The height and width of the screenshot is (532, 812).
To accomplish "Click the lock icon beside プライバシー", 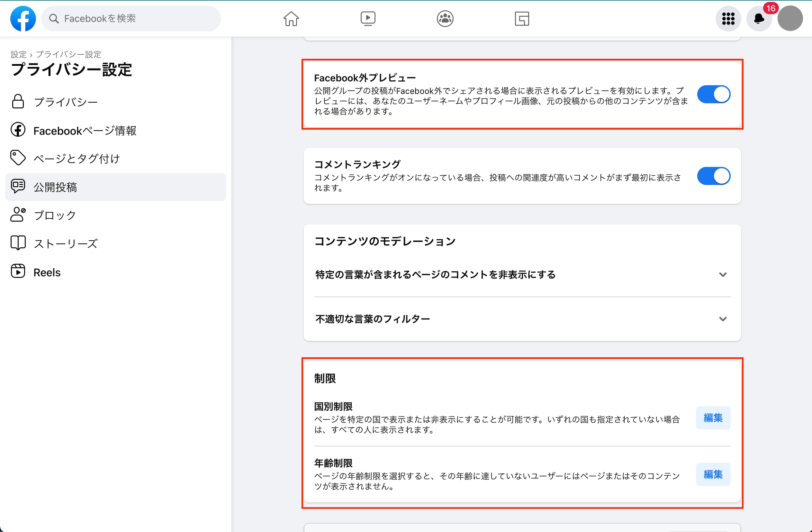I will point(18,101).
